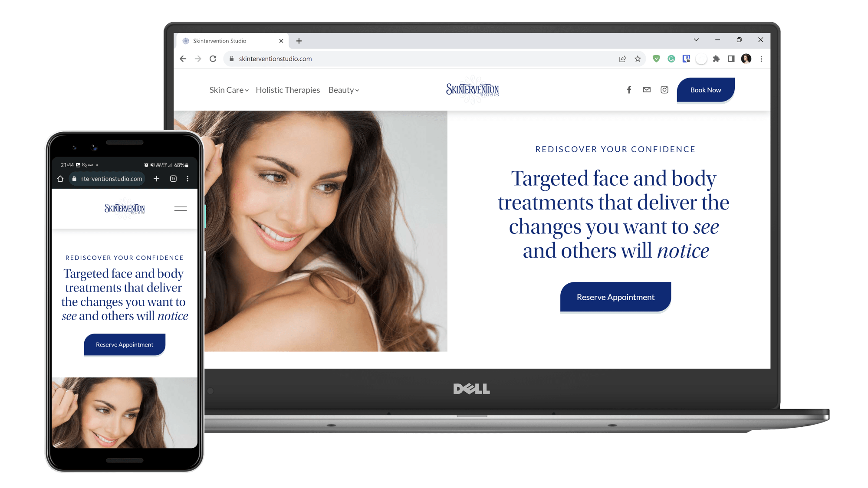The width and height of the screenshot is (868, 488).
Task: Click the browser refresh/reload icon
Action: pos(214,59)
